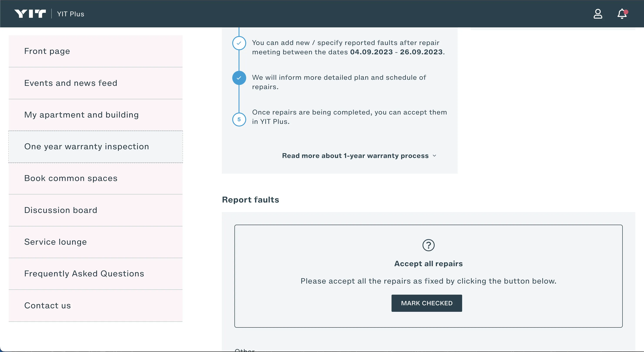The width and height of the screenshot is (644, 352).
Task: Open Service lounge
Action: pos(96,242)
